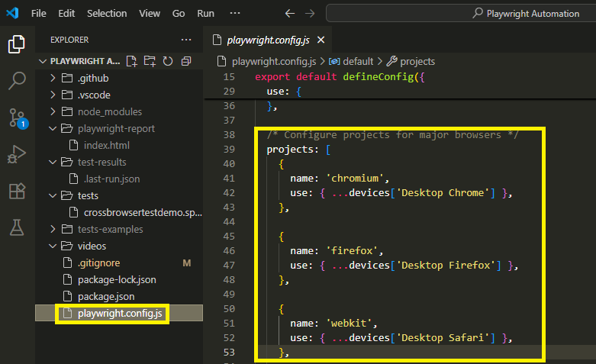The width and height of the screenshot is (596, 364).
Task: Open Run and Debug view
Action: pyautogui.click(x=17, y=154)
